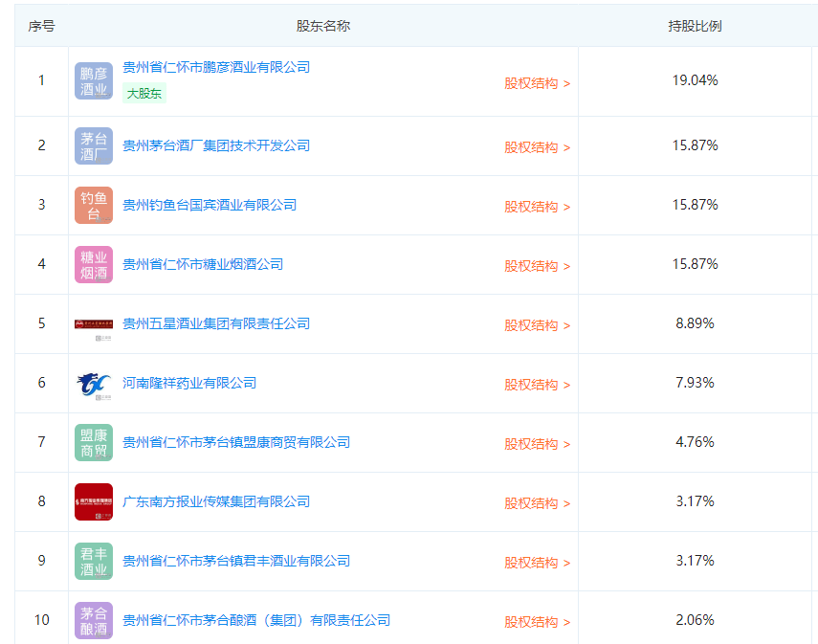Select the 19.04% shareholding value
818x644 pixels.
coord(695,80)
